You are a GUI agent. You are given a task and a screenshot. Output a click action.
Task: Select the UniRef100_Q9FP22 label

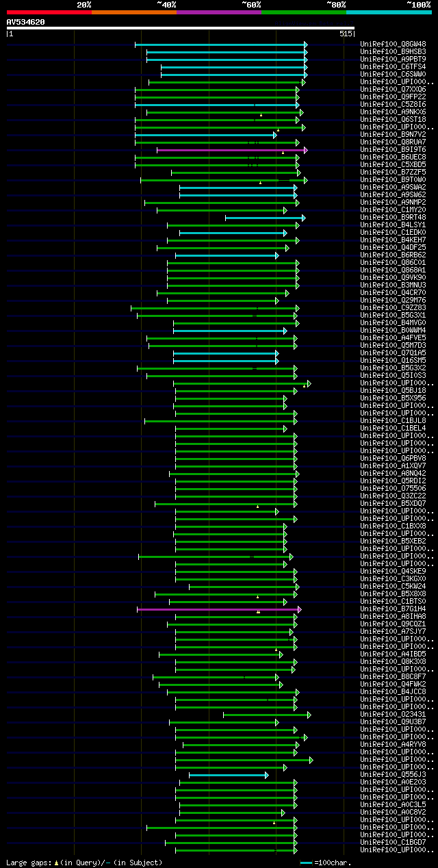tap(394, 97)
